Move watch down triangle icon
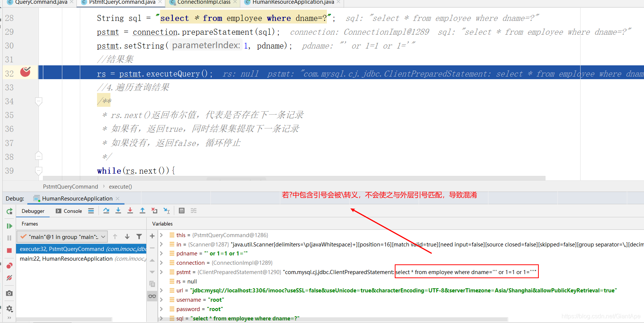The image size is (644, 323). pos(152,272)
